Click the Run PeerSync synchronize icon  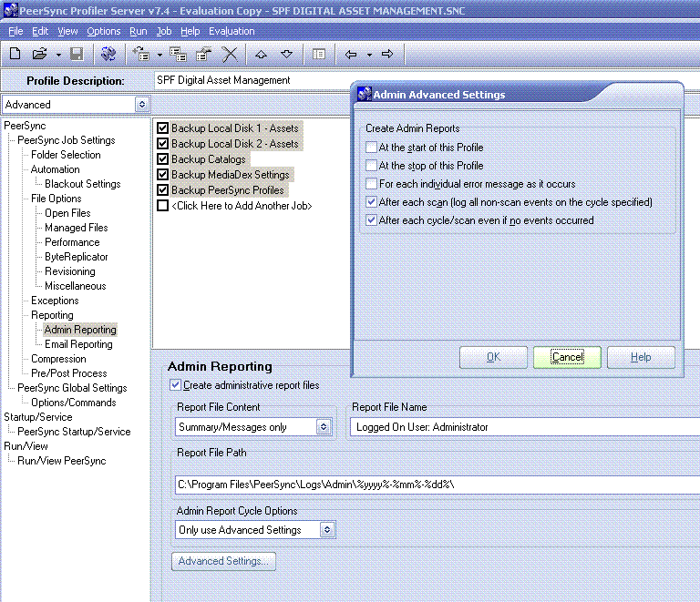click(108, 54)
